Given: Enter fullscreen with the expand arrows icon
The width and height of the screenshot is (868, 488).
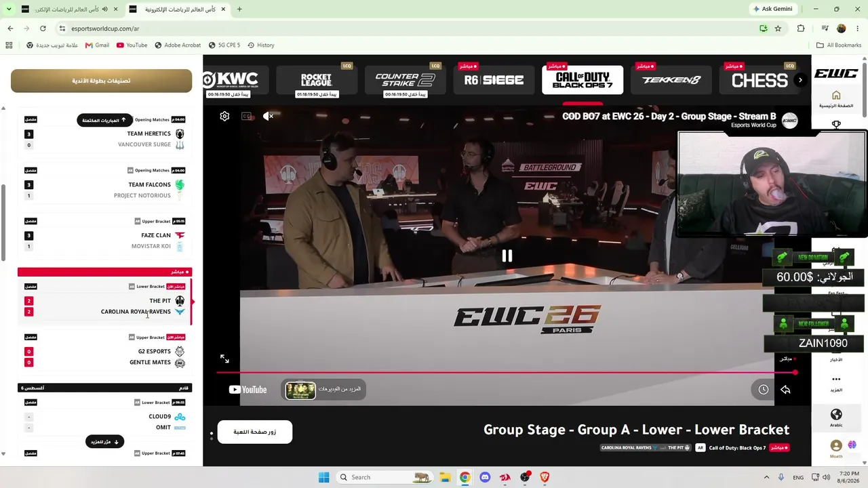Looking at the screenshot, I should (224, 359).
